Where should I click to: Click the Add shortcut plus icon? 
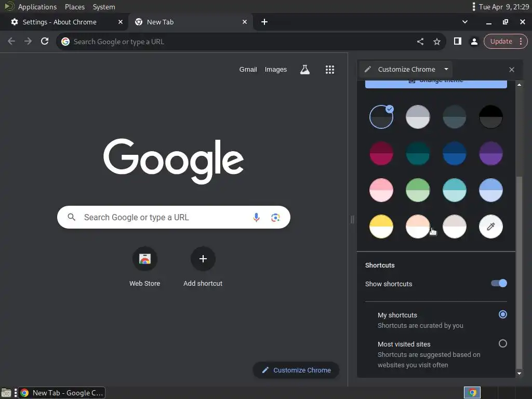(x=203, y=259)
